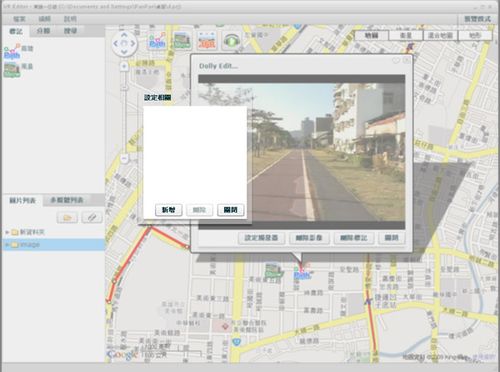Recenter map using navigation center button

(x=124, y=43)
